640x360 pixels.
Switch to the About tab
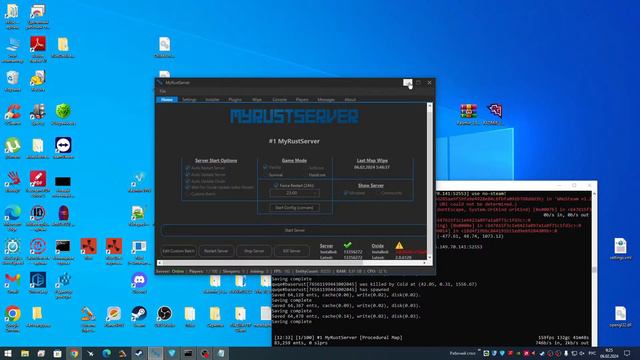tap(350, 100)
